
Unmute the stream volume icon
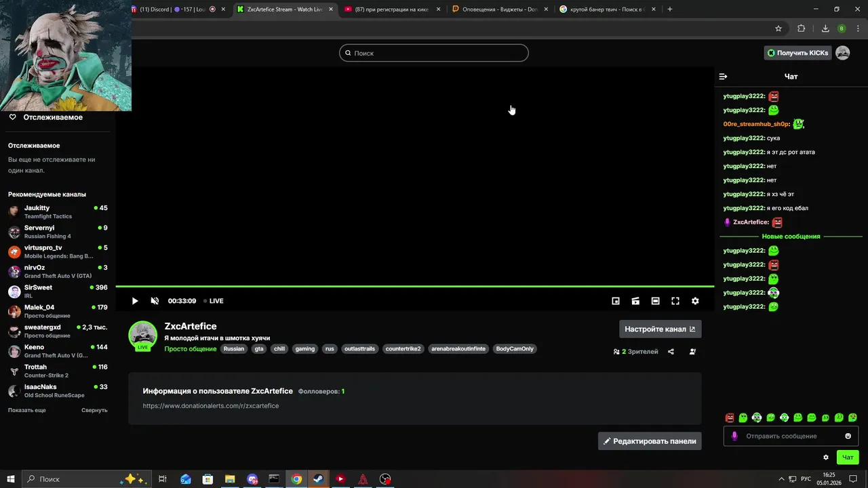(155, 301)
